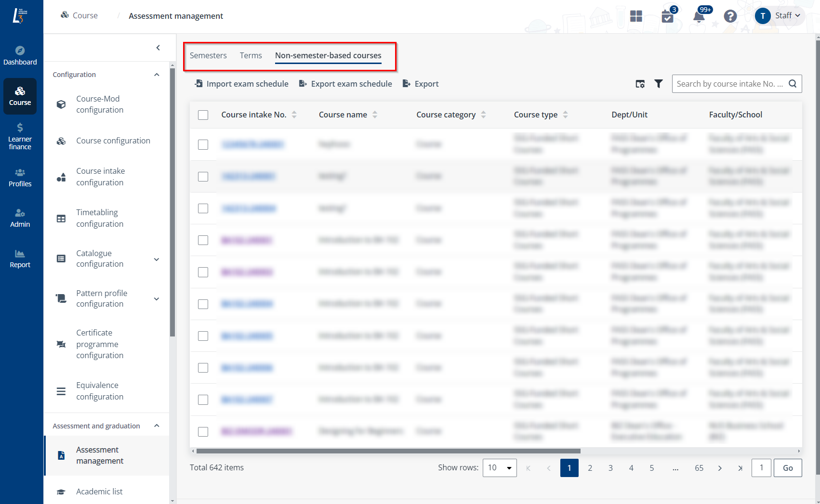Switch to the Terms tab
Screen dimensions: 820x504
pyautogui.click(x=251, y=55)
